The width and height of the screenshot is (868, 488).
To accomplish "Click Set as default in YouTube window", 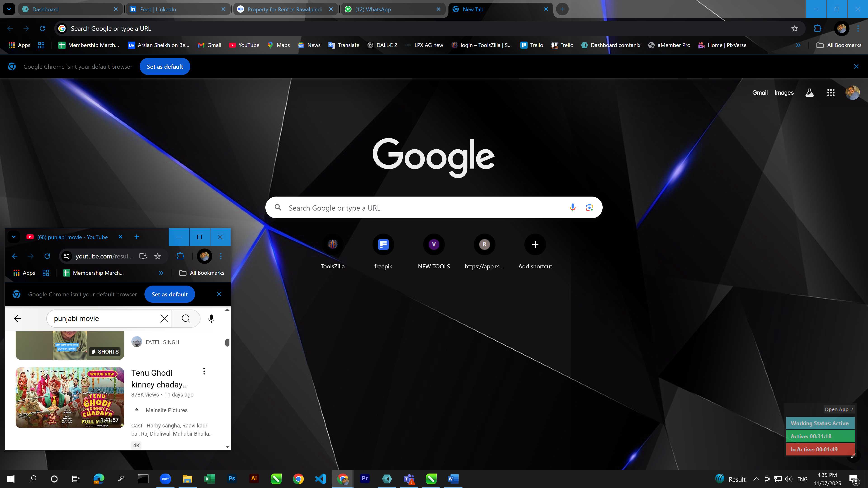I will [x=170, y=294].
